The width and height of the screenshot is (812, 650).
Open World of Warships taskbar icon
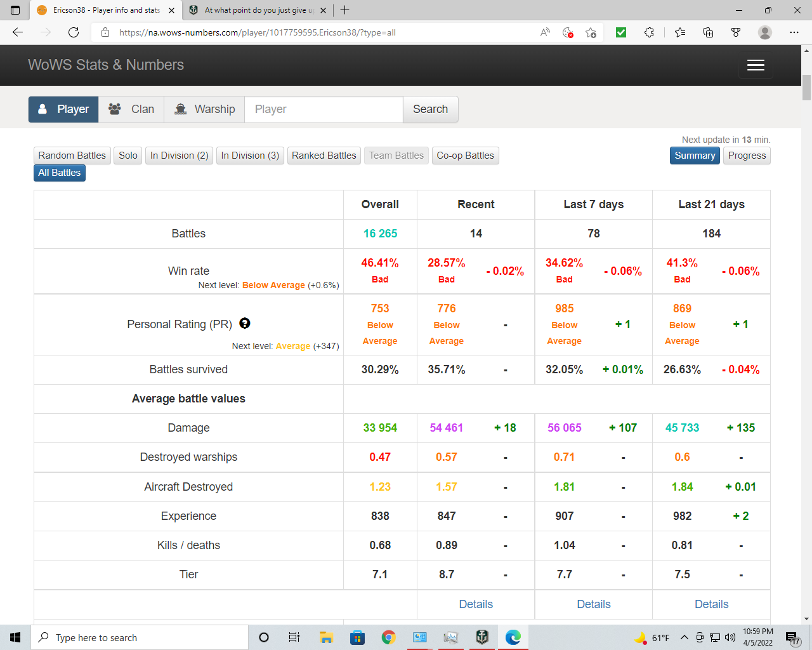(481, 637)
